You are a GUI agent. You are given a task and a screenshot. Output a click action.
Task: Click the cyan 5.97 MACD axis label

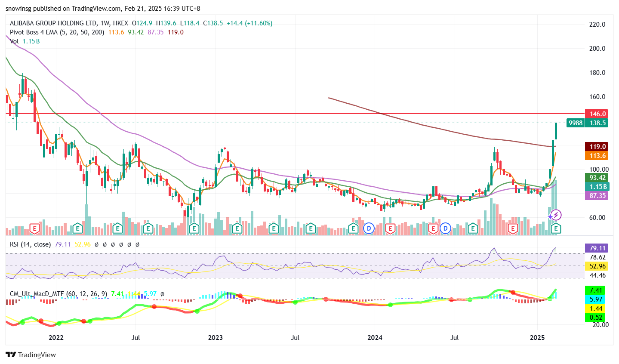pos(595,299)
